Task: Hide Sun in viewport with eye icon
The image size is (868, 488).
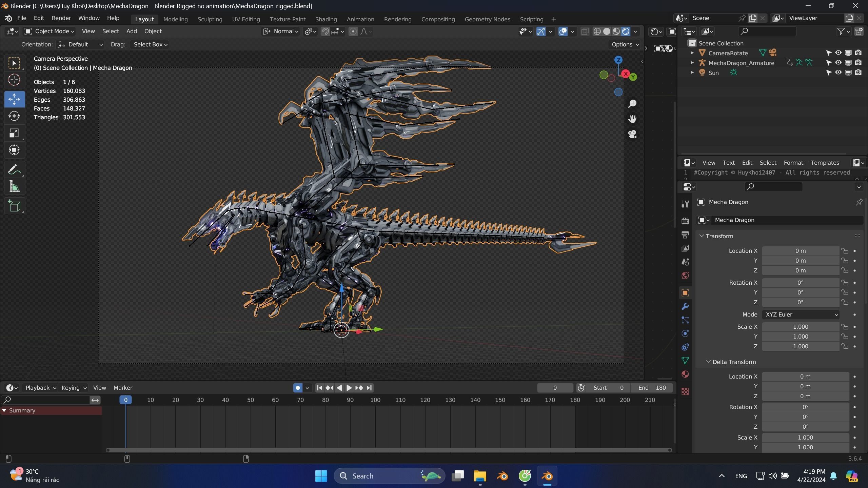Action: (838, 73)
